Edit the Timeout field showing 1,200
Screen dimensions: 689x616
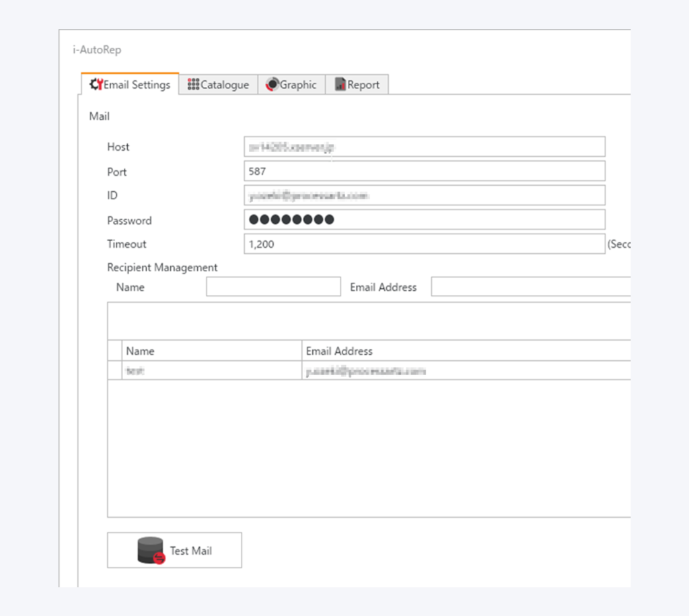(424, 244)
